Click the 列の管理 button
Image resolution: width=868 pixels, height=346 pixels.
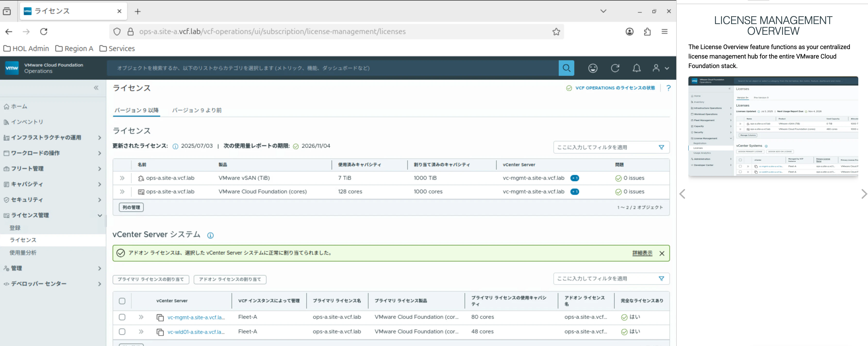131,208
